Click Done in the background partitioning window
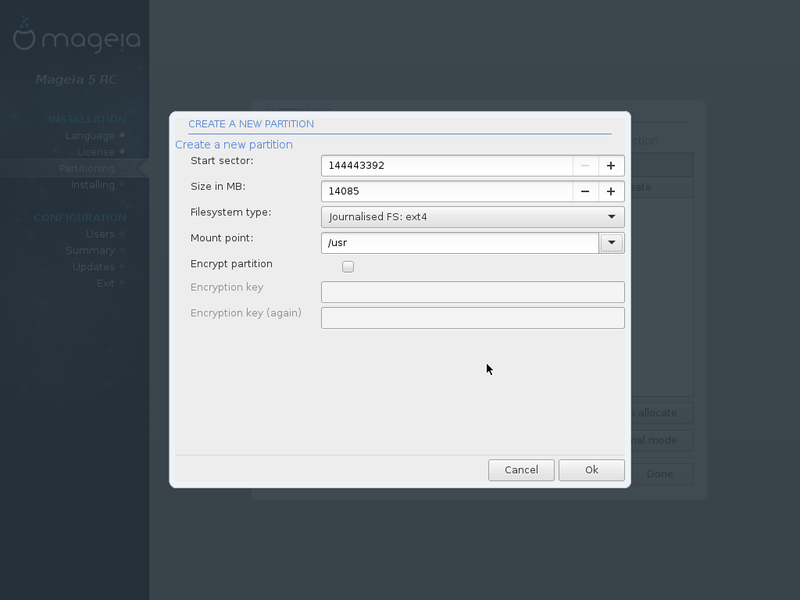 tap(660, 474)
